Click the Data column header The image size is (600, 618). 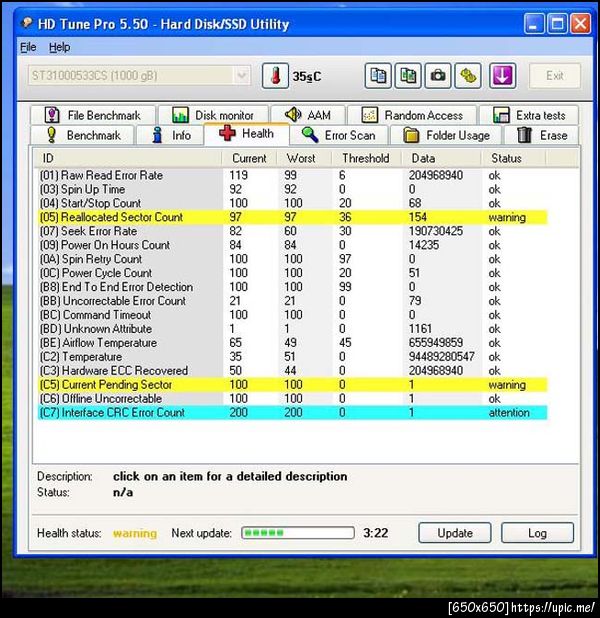[441, 158]
